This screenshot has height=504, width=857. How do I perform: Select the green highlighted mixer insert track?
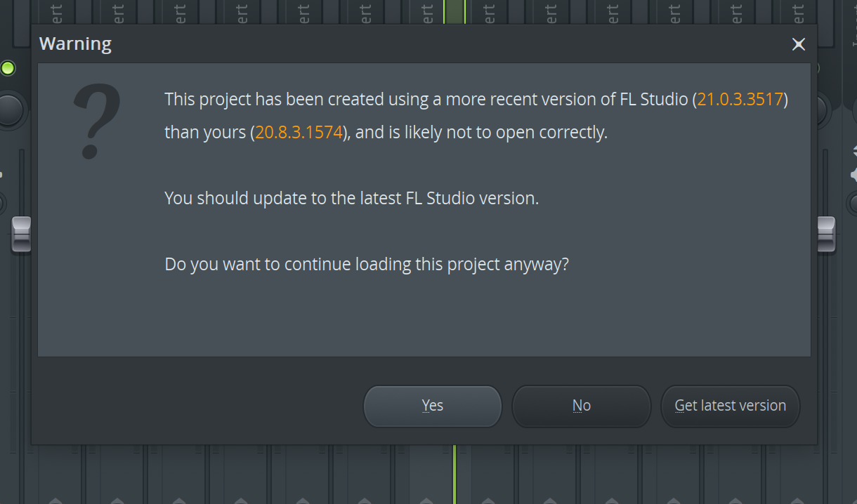pos(454,12)
